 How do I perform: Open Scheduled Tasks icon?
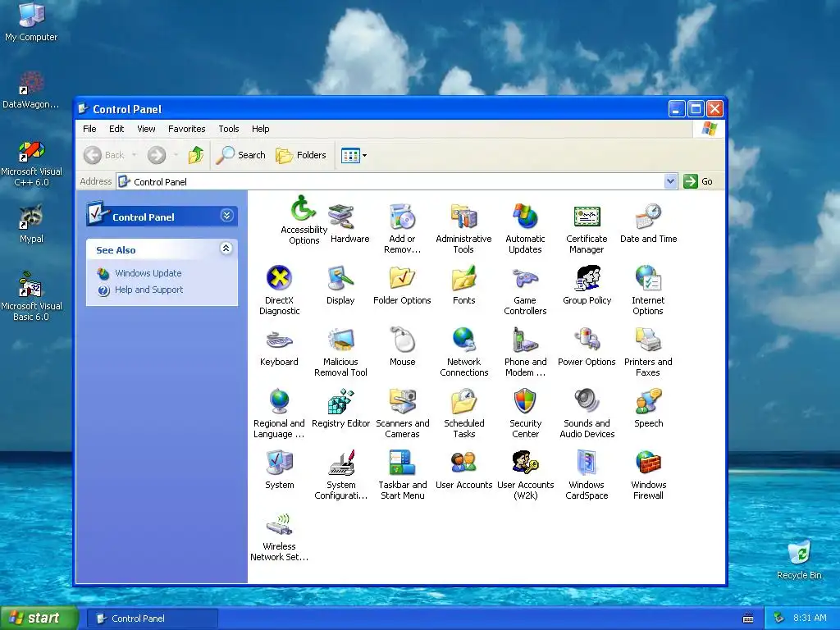pyautogui.click(x=464, y=413)
